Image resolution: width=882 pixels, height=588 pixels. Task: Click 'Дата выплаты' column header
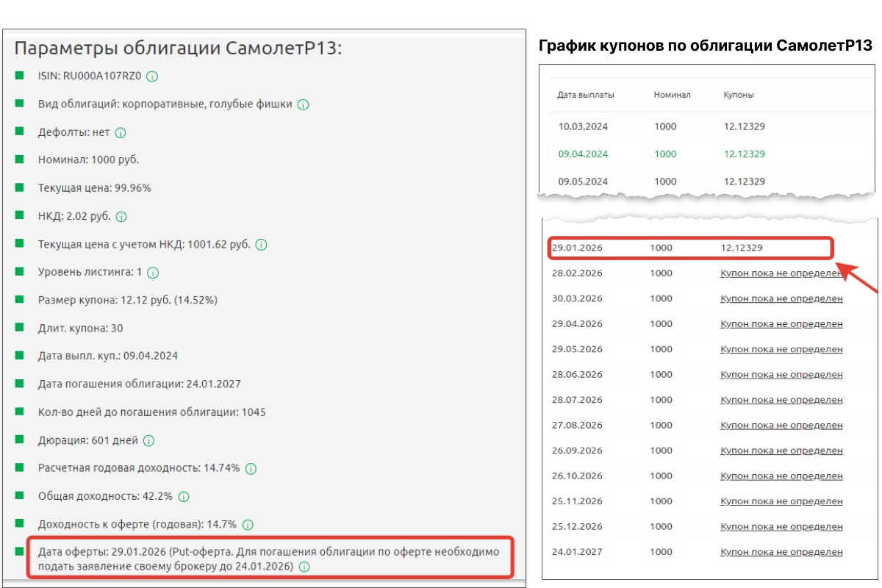click(x=586, y=95)
